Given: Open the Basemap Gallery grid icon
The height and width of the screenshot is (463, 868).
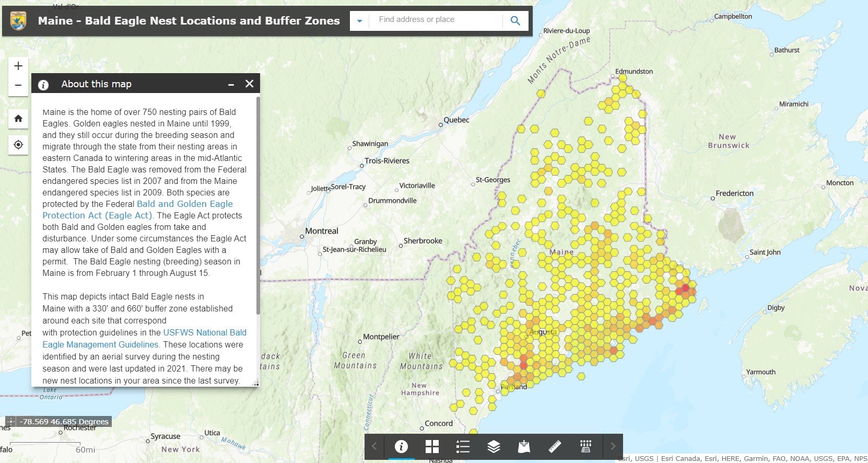Looking at the screenshot, I should [x=432, y=446].
